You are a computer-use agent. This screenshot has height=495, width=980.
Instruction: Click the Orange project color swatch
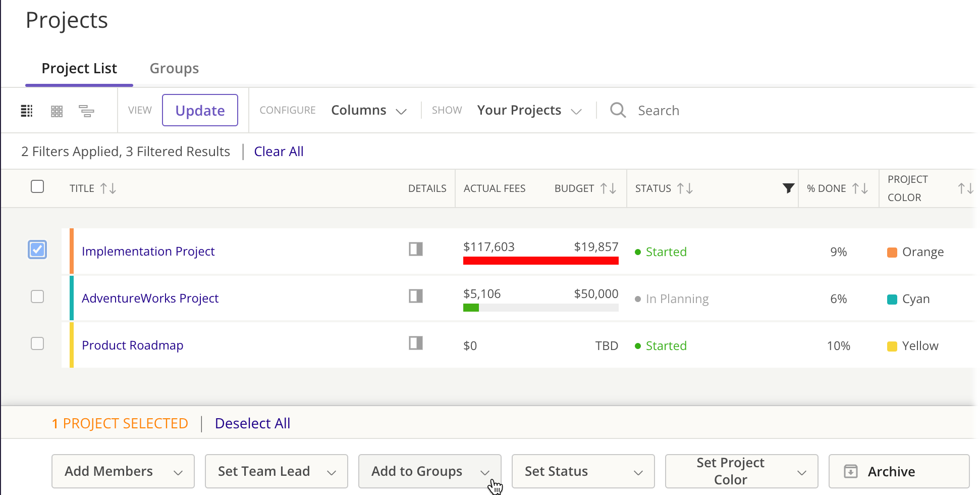[x=892, y=252]
